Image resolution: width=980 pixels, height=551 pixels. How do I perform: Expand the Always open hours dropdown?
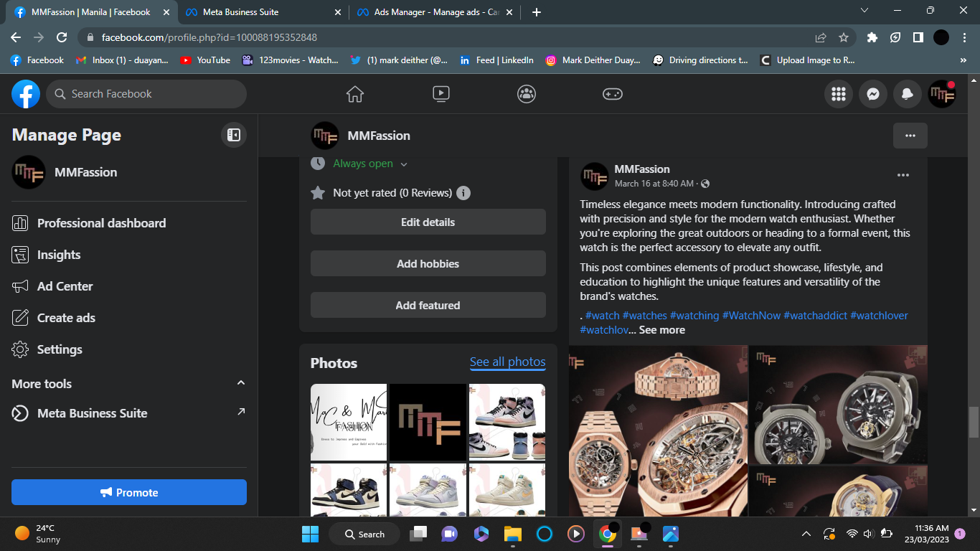(x=404, y=164)
